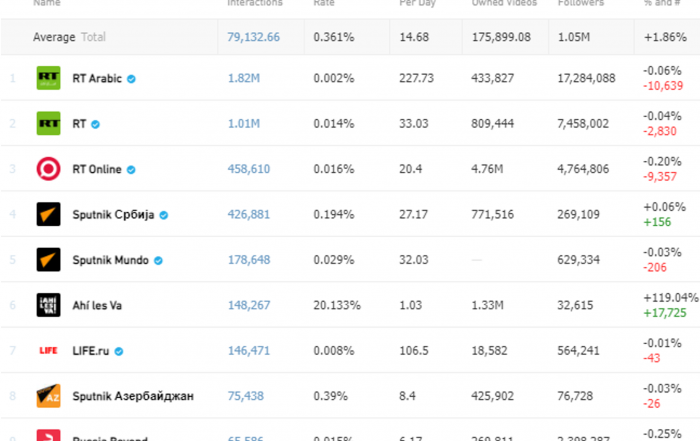
Task: Click the 79,132.66 average interactions value
Action: [x=254, y=37]
